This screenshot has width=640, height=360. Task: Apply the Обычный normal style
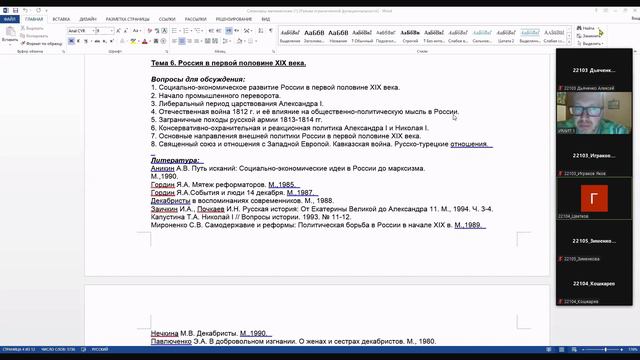click(362, 35)
